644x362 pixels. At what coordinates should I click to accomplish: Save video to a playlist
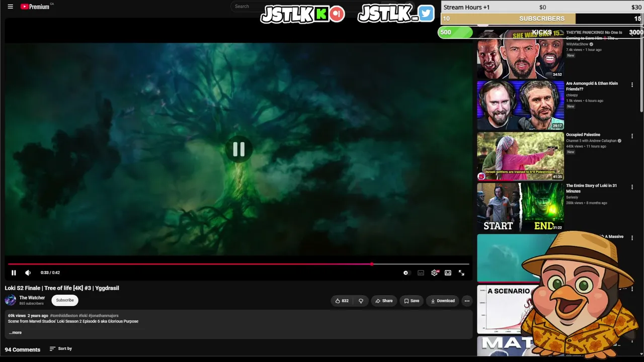click(x=411, y=301)
